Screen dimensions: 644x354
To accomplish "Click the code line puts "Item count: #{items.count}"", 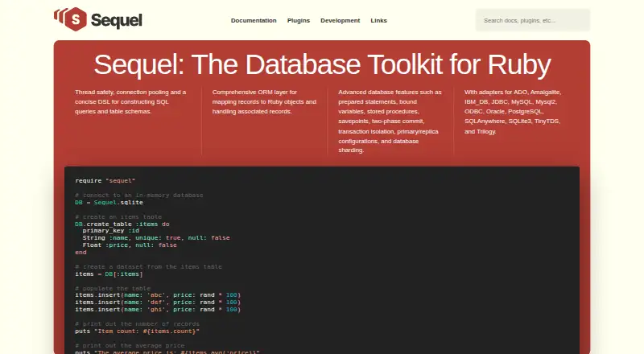I will pyautogui.click(x=137, y=331).
